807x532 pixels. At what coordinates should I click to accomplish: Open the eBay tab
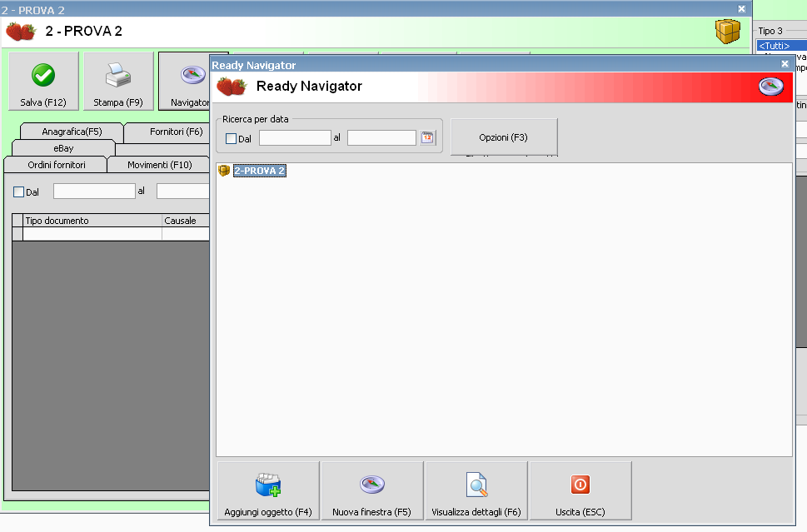coord(63,148)
